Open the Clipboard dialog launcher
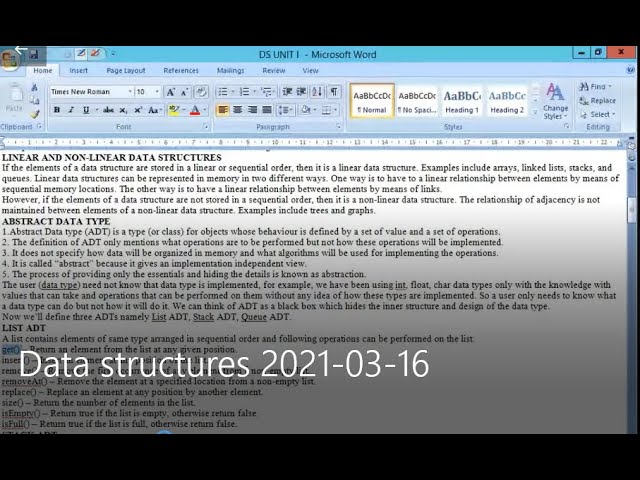The height and width of the screenshot is (480, 640). 40,127
